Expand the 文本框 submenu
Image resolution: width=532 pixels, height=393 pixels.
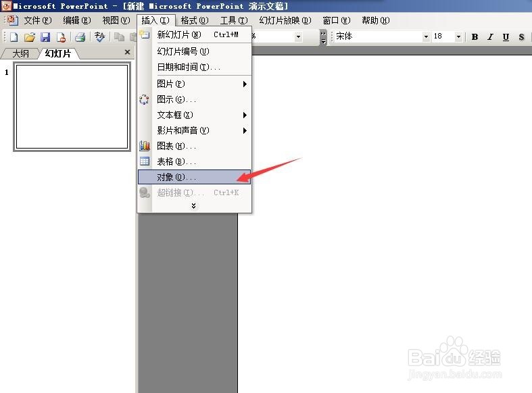(x=245, y=115)
